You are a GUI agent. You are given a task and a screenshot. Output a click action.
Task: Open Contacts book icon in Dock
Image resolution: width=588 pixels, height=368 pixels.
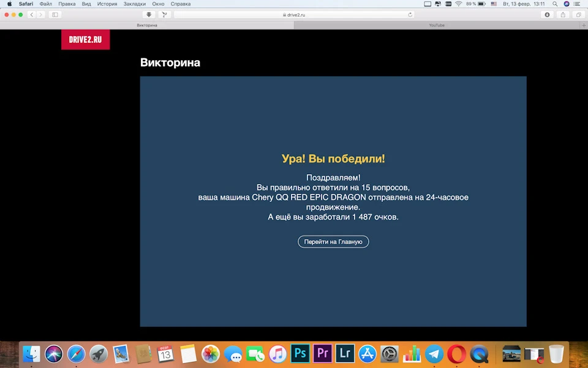tap(143, 354)
